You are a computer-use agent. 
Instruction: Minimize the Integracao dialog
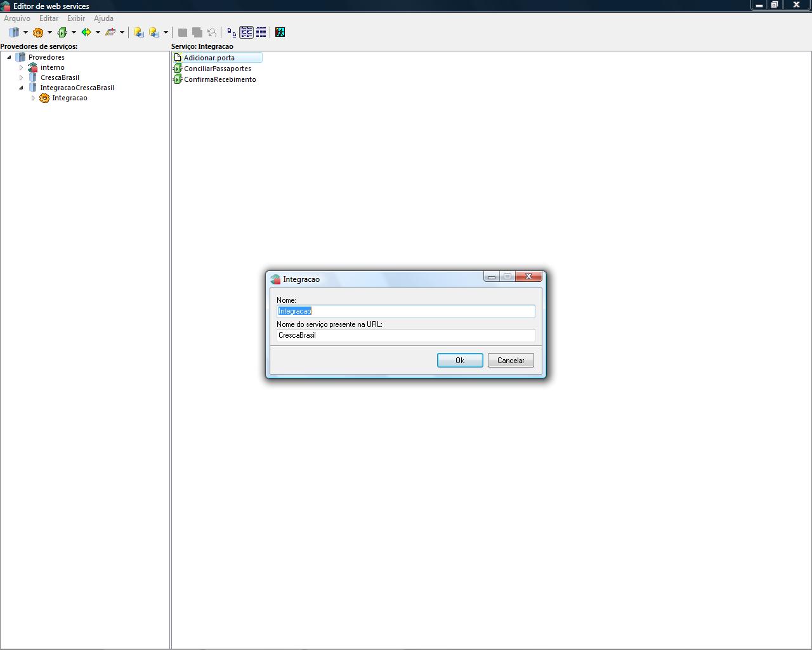(492, 276)
